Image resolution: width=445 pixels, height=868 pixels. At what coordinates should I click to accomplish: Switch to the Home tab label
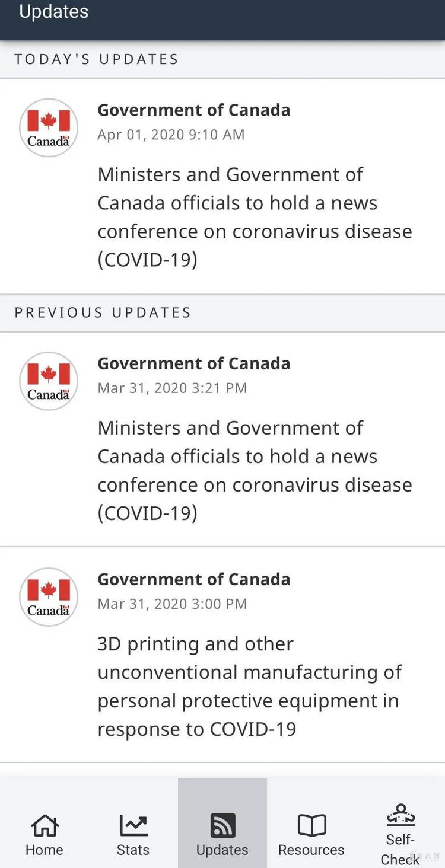click(44, 850)
